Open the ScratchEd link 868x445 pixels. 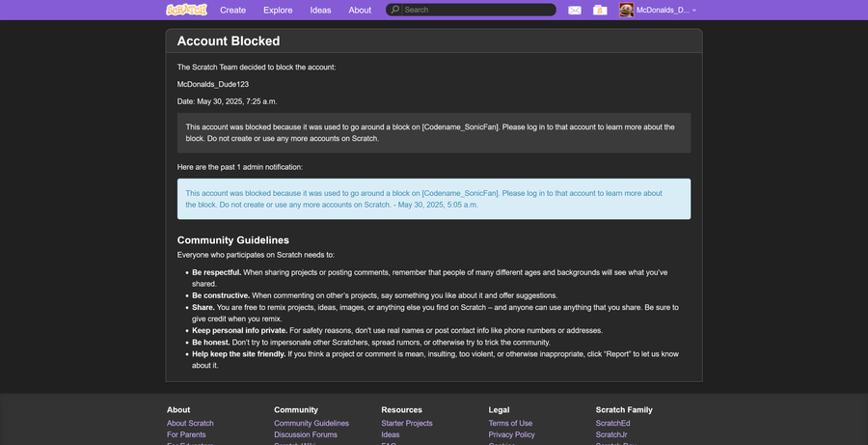pyautogui.click(x=612, y=424)
